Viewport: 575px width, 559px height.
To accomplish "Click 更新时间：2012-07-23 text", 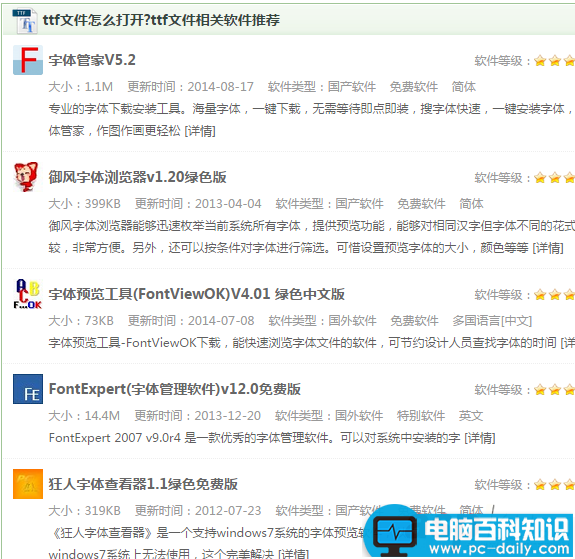I will (198, 511).
